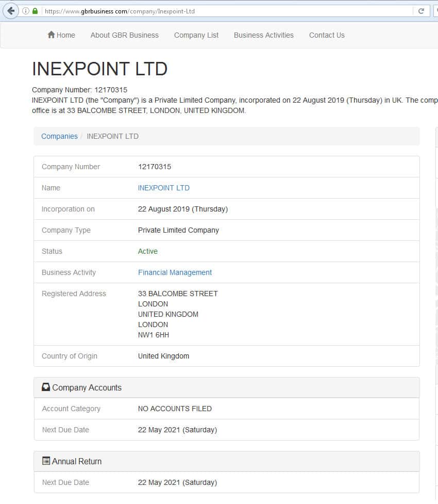Open About GBR Business page
Image resolution: width=438 pixels, height=504 pixels.
pos(124,35)
